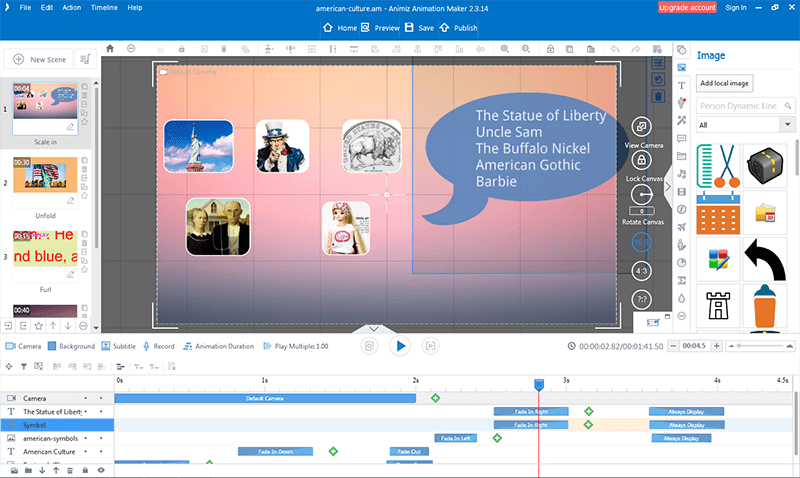Open the Action menu
Viewport: 800px width, 478px height.
71,8
